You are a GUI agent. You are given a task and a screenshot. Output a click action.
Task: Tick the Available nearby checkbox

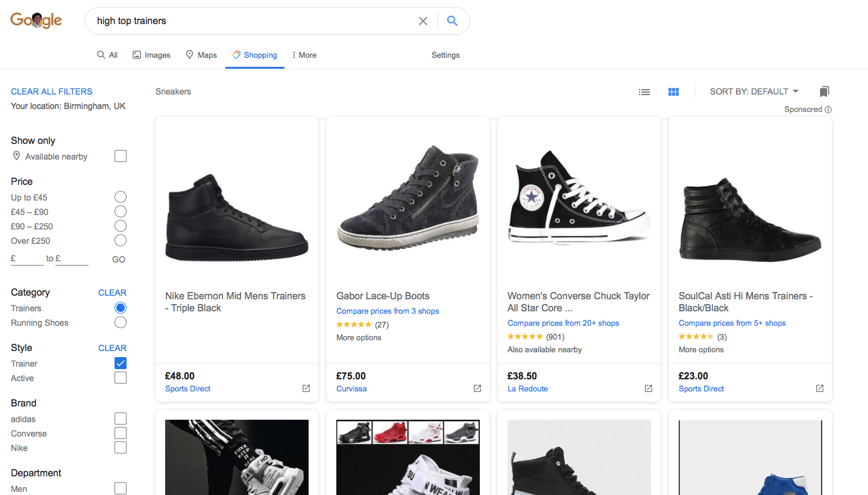coord(121,157)
